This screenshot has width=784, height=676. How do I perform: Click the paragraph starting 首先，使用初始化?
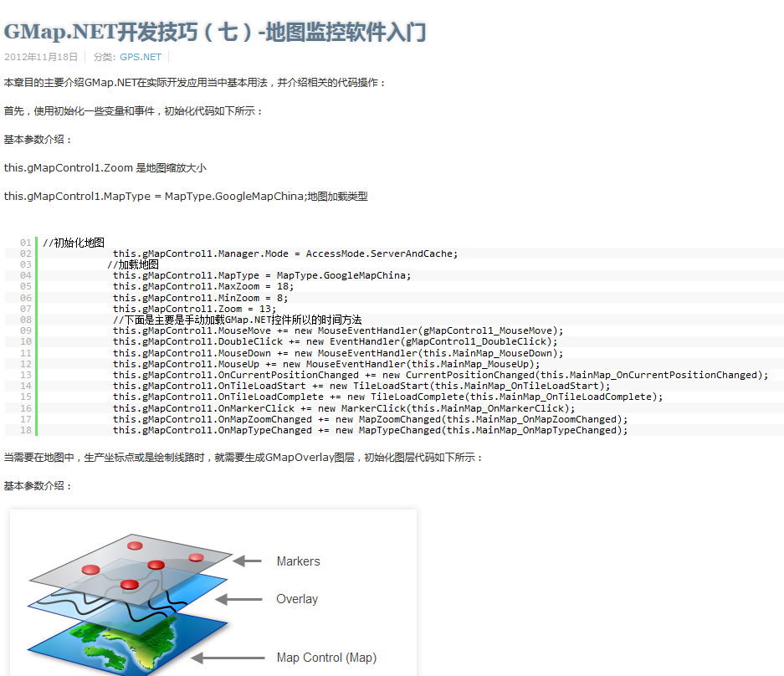click(x=134, y=111)
